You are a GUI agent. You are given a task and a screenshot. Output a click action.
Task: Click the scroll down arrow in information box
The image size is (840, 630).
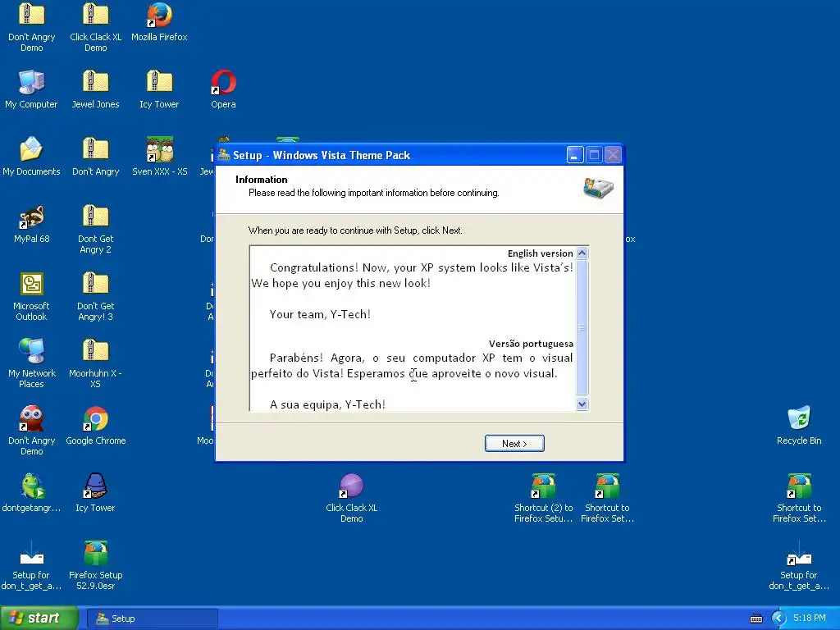click(582, 404)
